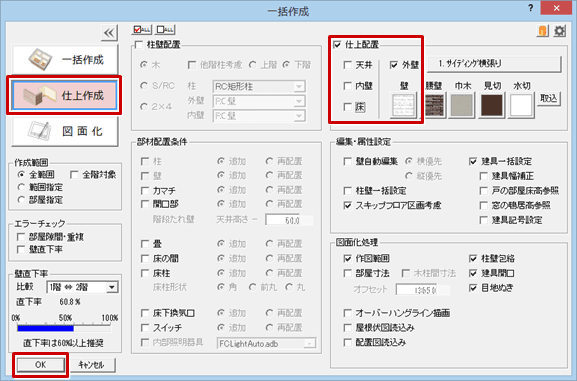Pick the dark brown 見切 color swatch
Image resolution: width=577 pixels, height=381 pixels.
coord(492,105)
